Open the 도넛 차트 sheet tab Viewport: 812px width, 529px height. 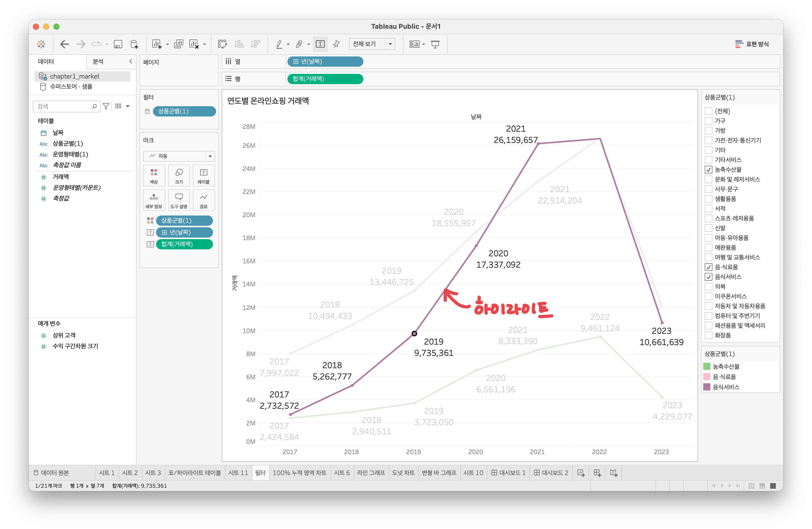tap(403, 473)
